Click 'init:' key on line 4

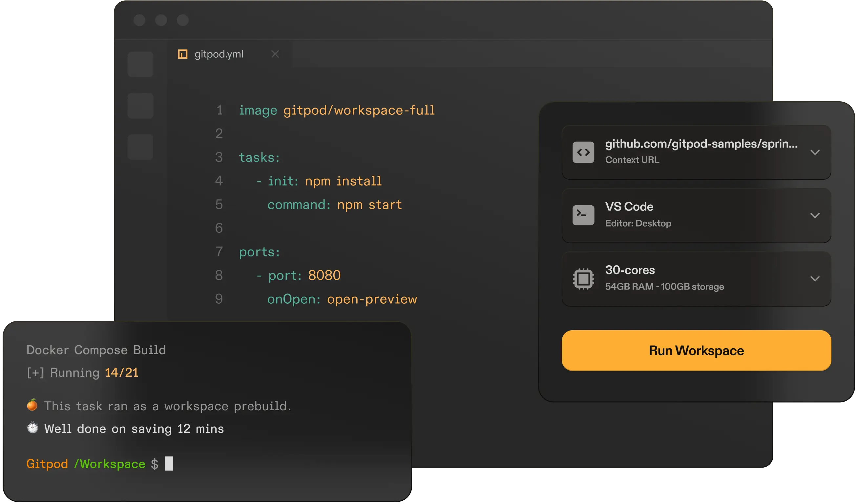(283, 181)
